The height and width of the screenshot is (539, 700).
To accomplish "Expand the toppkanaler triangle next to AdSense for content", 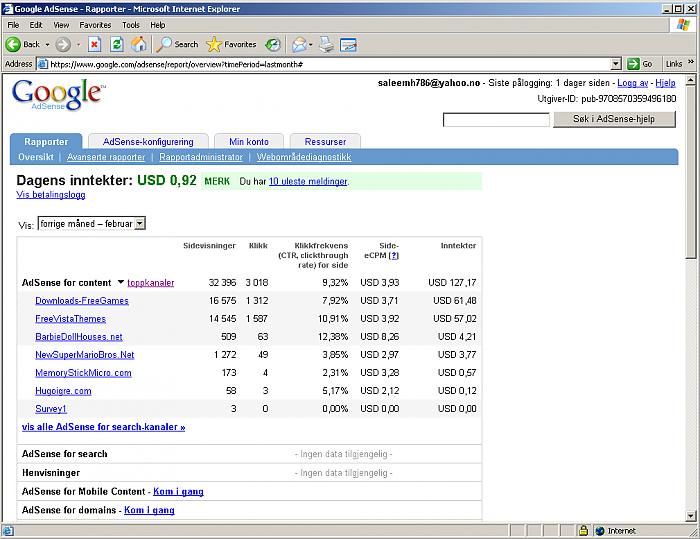I will 121,283.
